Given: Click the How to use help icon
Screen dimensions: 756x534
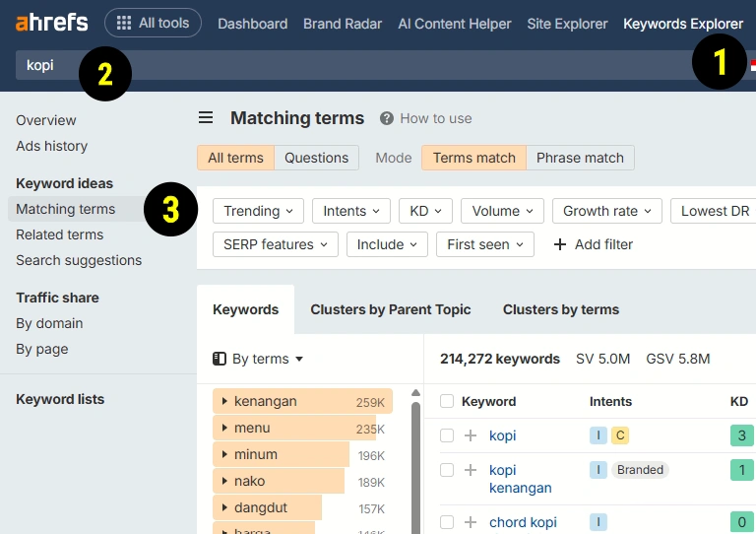Looking at the screenshot, I should pos(386,118).
